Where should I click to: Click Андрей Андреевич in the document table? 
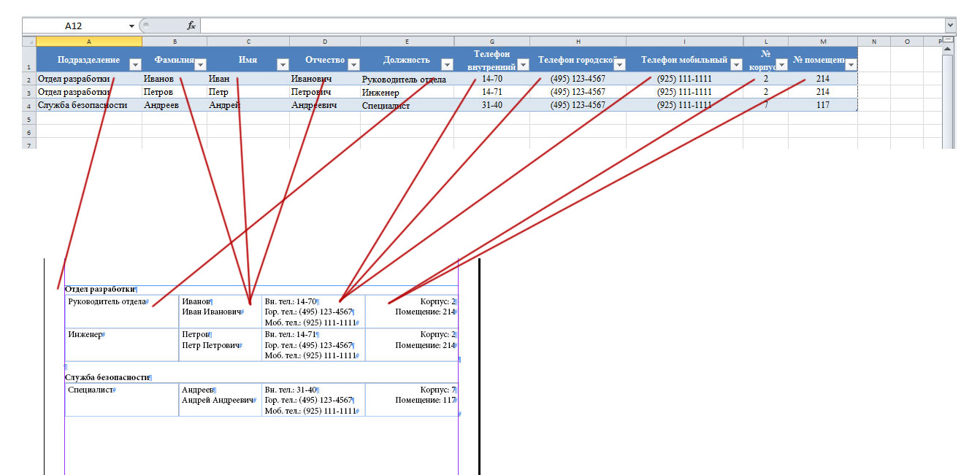(218, 400)
